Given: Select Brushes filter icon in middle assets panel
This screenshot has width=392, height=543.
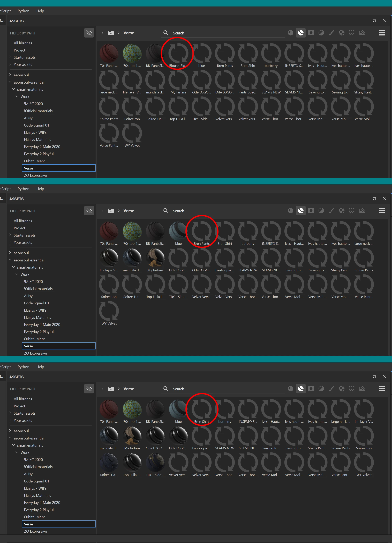Looking at the screenshot, I should click(331, 211).
